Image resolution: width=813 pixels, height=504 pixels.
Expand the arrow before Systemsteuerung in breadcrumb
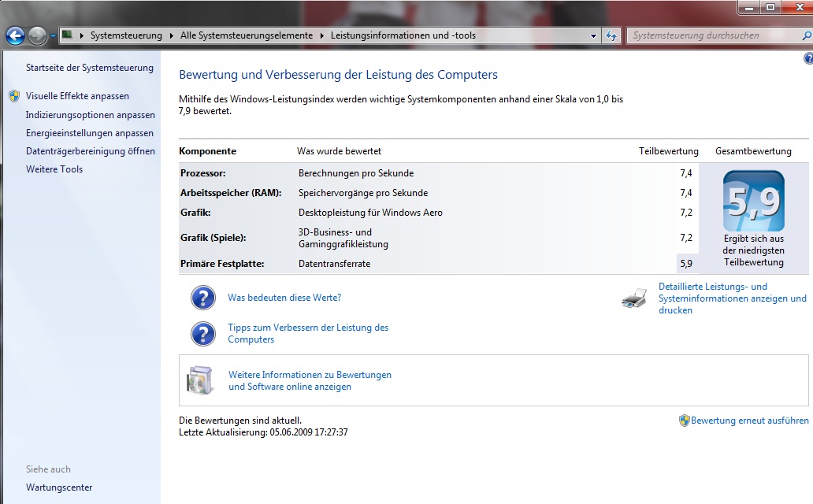[81, 35]
